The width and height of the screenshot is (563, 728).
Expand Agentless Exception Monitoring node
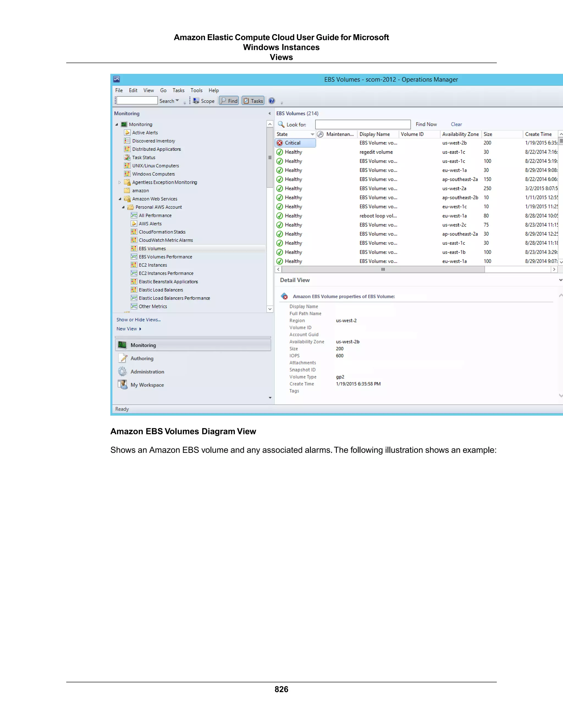click(x=119, y=182)
